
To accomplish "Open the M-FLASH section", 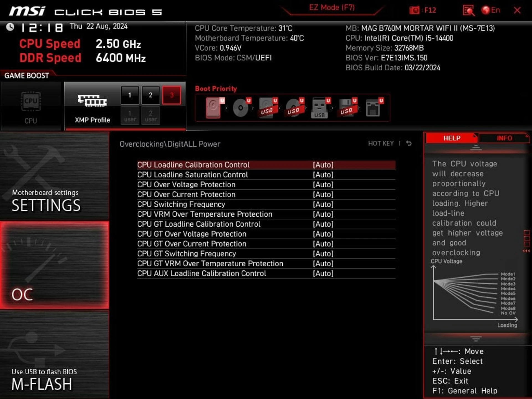I will [x=54, y=355].
